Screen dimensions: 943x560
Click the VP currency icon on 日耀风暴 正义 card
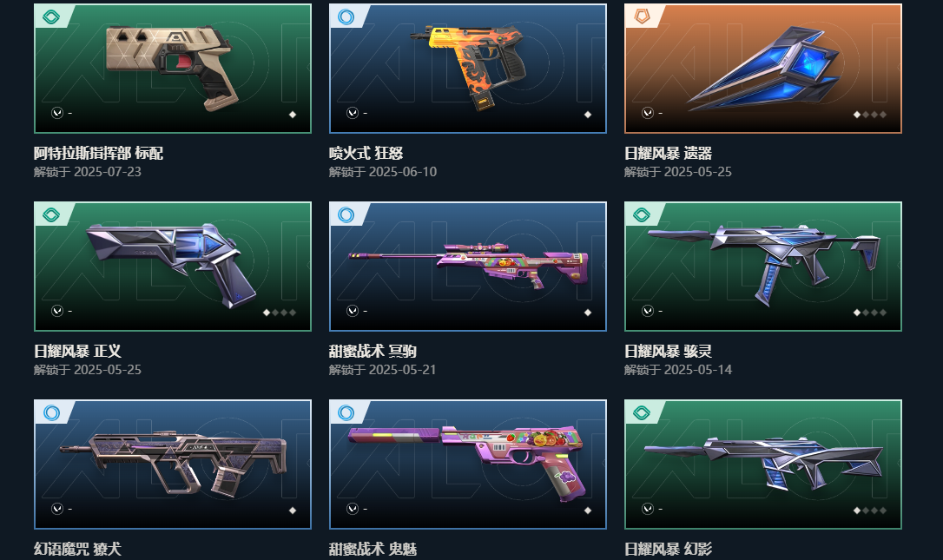pos(57,311)
